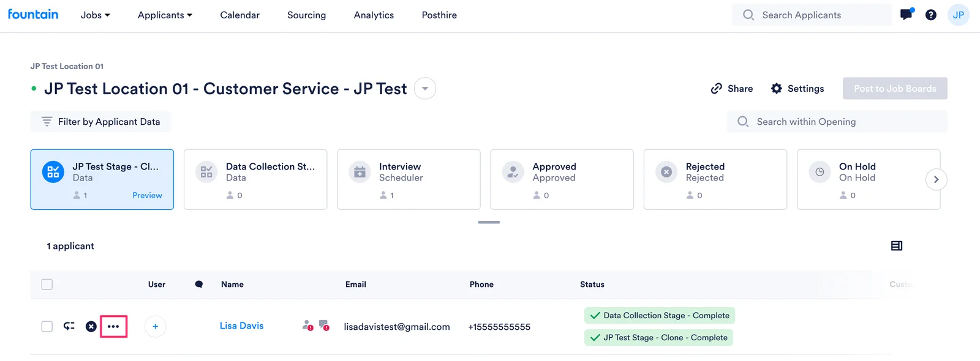980x361 pixels.
Task: Click Filter by Applicant Data button
Action: tap(100, 122)
